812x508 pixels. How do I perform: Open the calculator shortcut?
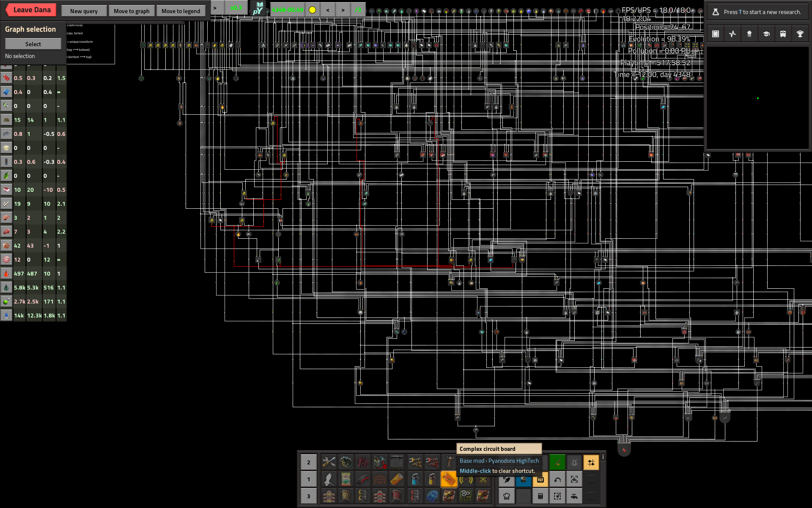540,496
